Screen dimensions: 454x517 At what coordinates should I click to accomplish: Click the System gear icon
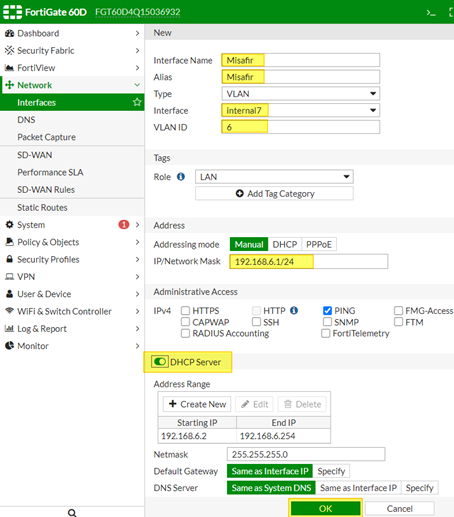[9, 225]
